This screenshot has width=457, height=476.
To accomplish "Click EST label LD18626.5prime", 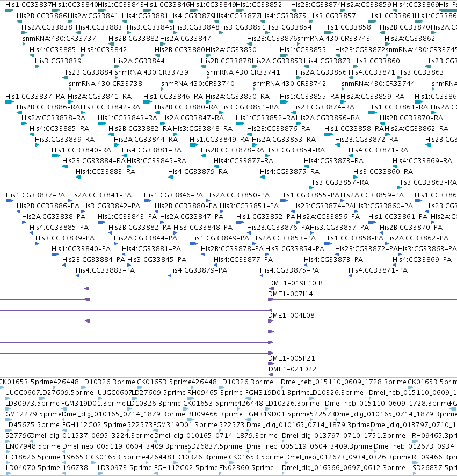I will (x=33, y=457).
